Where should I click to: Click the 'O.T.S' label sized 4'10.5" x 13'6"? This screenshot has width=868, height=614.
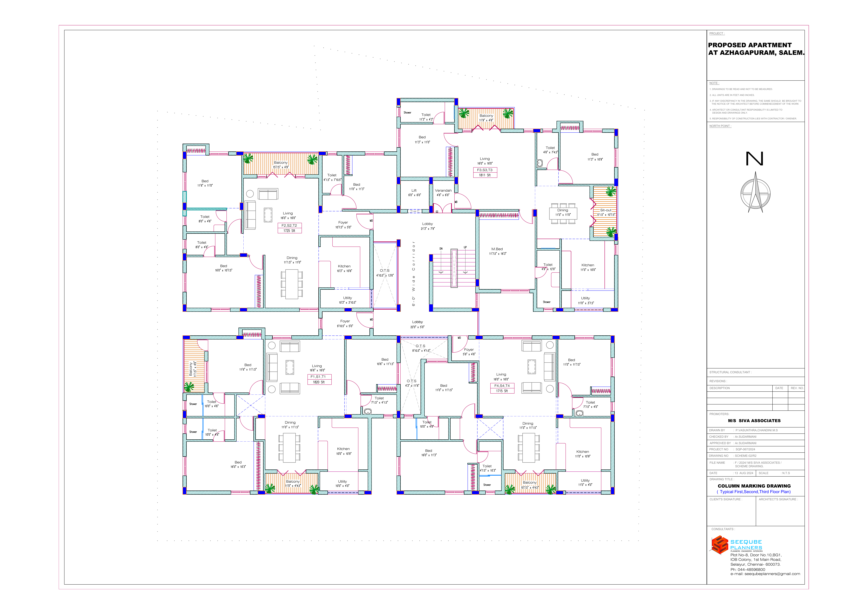point(384,271)
